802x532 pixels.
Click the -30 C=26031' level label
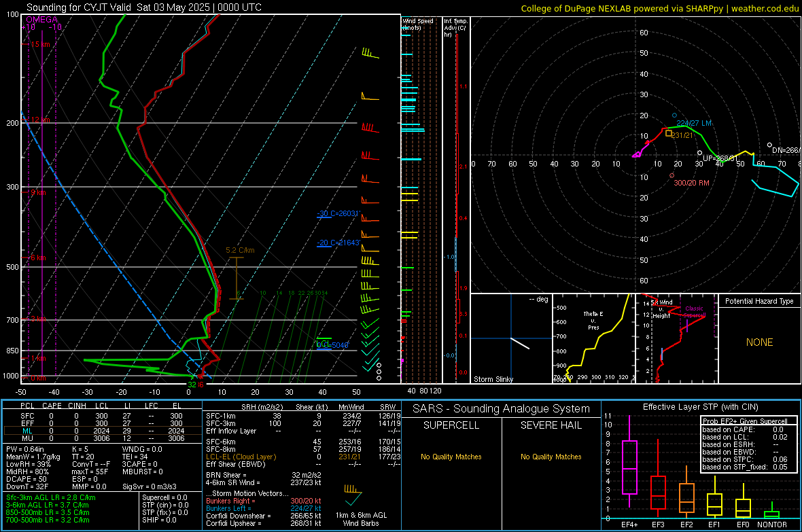pyautogui.click(x=338, y=213)
